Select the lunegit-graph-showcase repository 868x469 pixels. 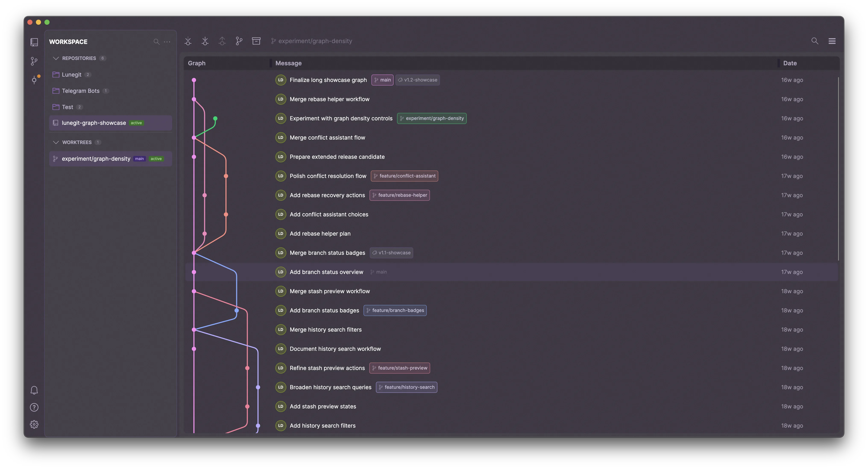pos(110,123)
